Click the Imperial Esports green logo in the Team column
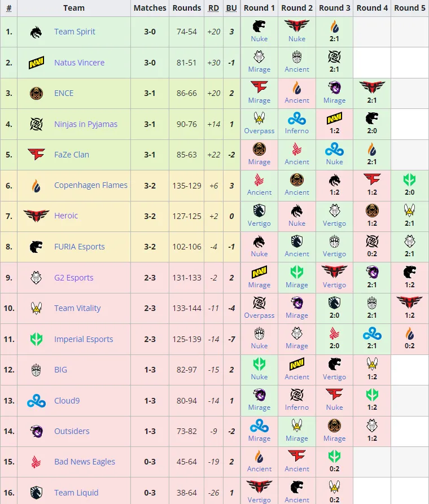Viewport: 429px width, 504px height. (x=36, y=339)
